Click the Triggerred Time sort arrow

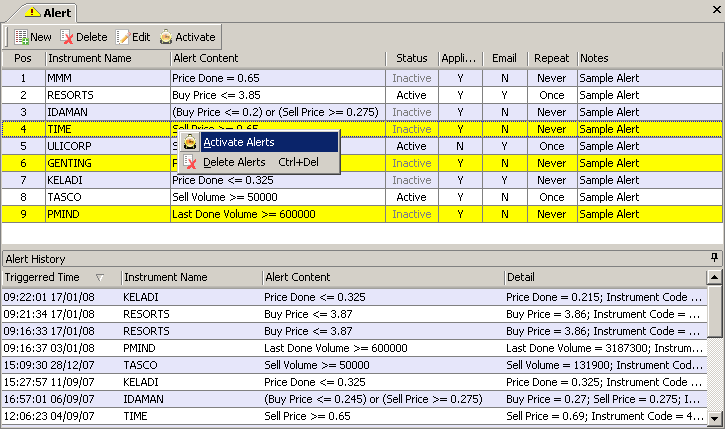(99, 278)
